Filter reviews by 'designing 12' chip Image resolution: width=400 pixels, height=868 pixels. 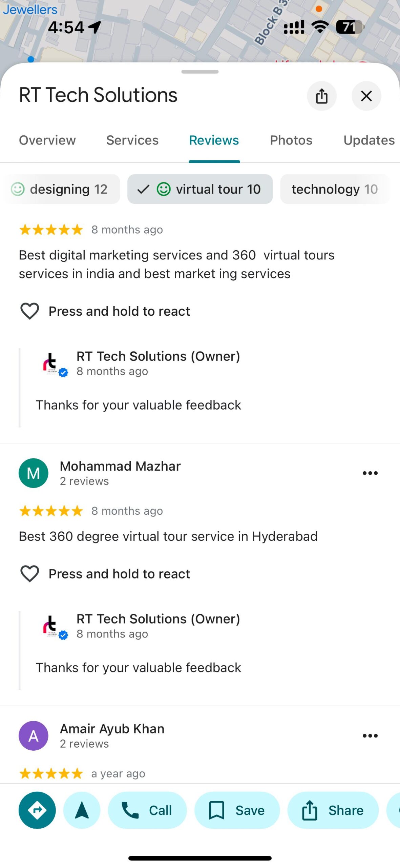[x=60, y=189]
